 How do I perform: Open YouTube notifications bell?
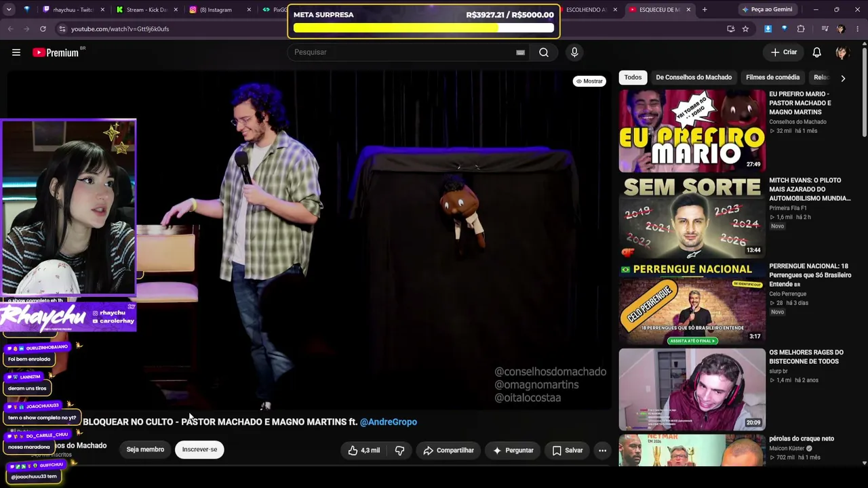(x=817, y=52)
